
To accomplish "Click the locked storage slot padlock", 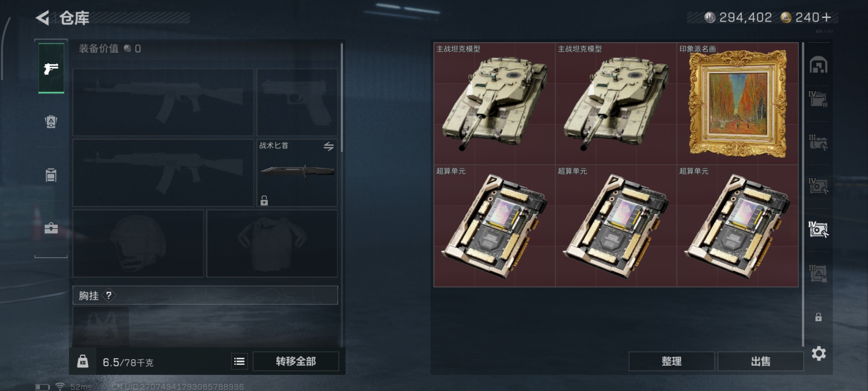I will pyautogui.click(x=818, y=318).
